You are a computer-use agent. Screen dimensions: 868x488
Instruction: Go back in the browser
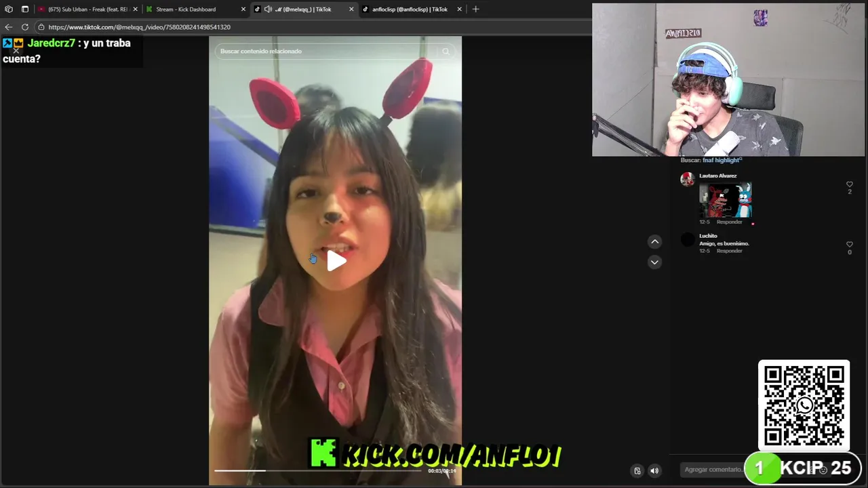pos(8,27)
